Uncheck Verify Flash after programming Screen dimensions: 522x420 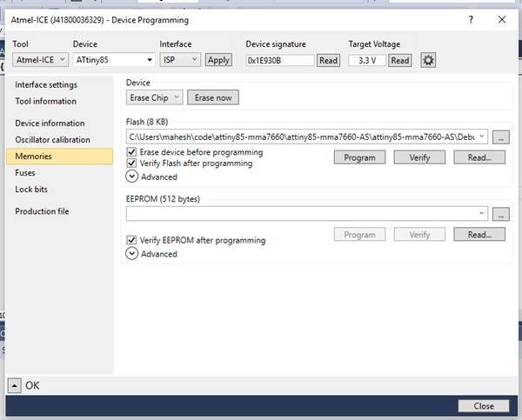(132, 163)
